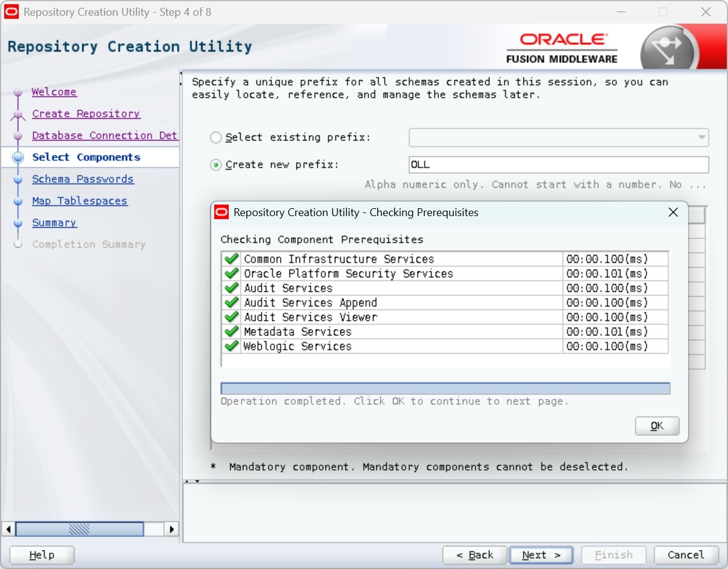
Task: Close the Checking Prerequisites dialog
Action: 673,212
